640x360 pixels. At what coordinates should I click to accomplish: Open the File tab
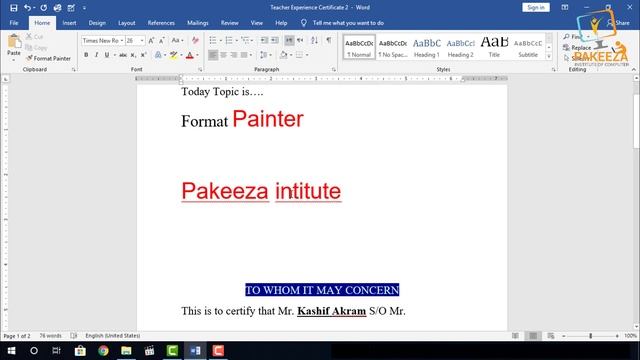[14, 23]
